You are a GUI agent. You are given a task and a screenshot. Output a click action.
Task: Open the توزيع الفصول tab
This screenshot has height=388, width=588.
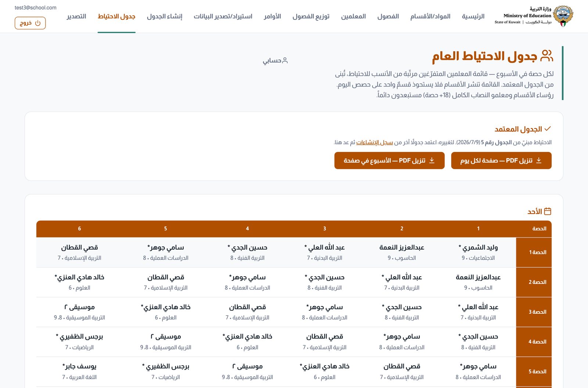(311, 17)
